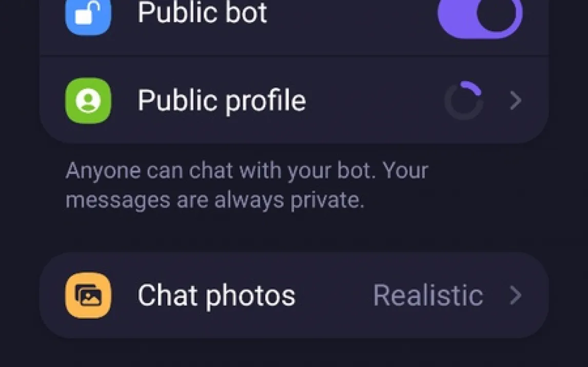Click the "Anyone can chat with your bot" note
Screen dimensions: 588x367
pyautogui.click(x=246, y=171)
